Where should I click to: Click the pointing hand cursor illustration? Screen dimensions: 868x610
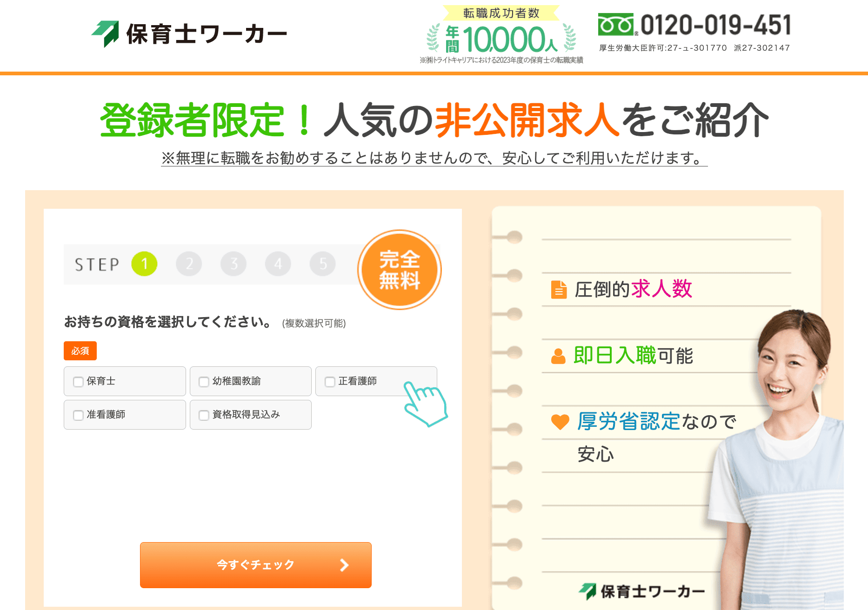coord(425,404)
